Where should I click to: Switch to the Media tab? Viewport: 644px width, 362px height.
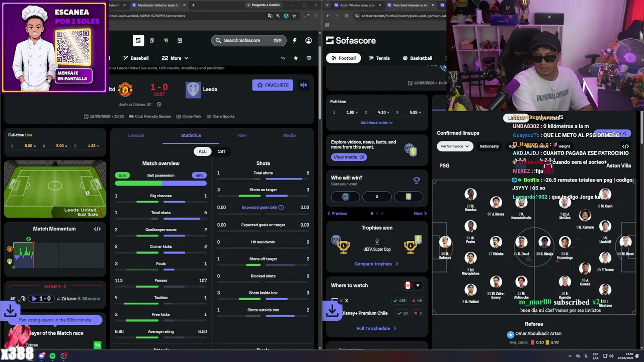(x=289, y=135)
